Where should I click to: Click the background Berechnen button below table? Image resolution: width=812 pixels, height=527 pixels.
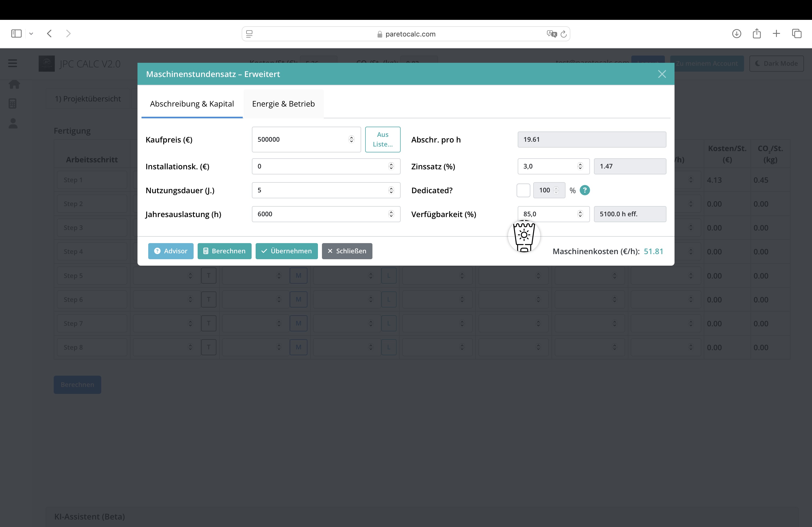[x=77, y=385]
